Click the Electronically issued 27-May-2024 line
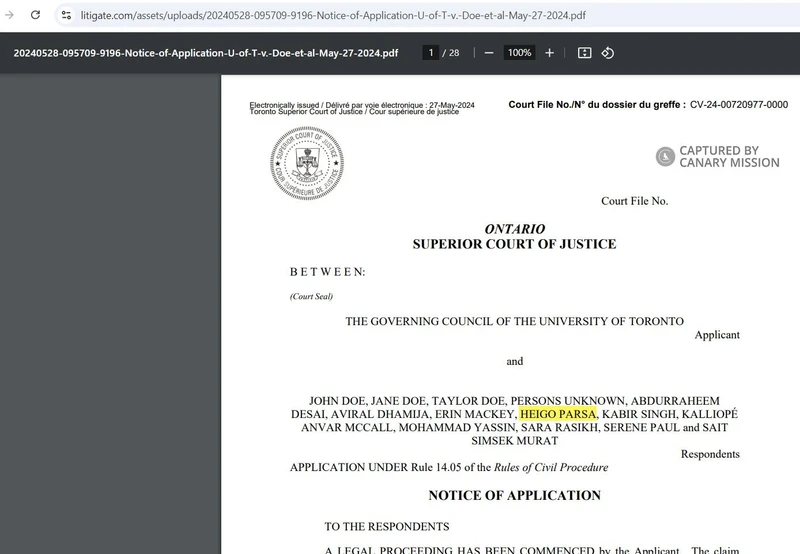The image size is (800, 554). click(362, 105)
